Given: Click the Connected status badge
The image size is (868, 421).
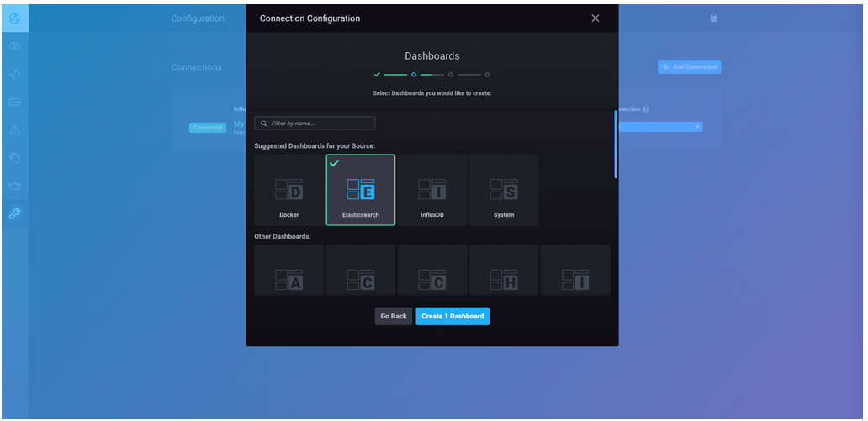Looking at the screenshot, I should click(208, 128).
